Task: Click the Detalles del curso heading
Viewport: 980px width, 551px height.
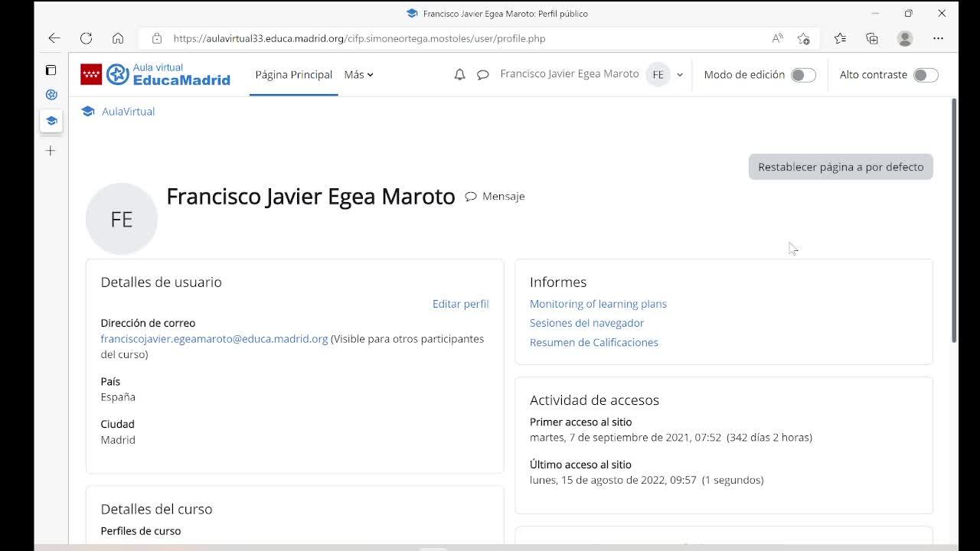Action: pos(156,510)
